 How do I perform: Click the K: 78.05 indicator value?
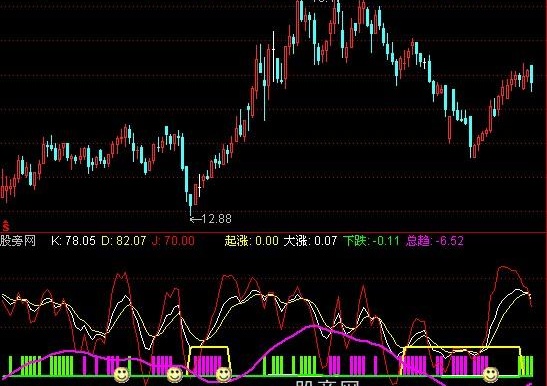tap(73, 241)
